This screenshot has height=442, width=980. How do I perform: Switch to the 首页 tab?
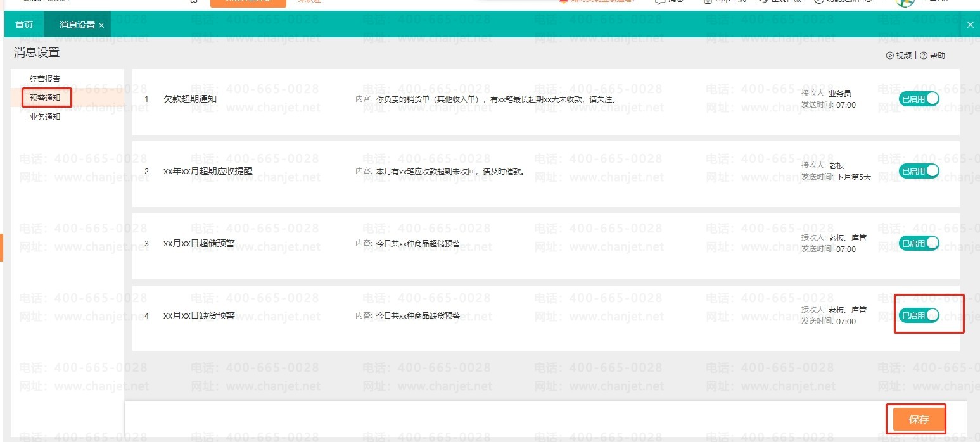24,25
